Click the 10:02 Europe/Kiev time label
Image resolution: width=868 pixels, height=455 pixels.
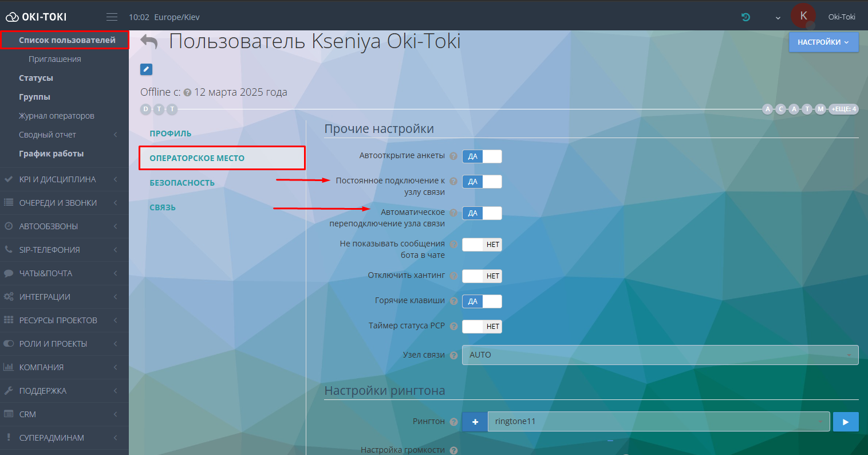click(164, 17)
